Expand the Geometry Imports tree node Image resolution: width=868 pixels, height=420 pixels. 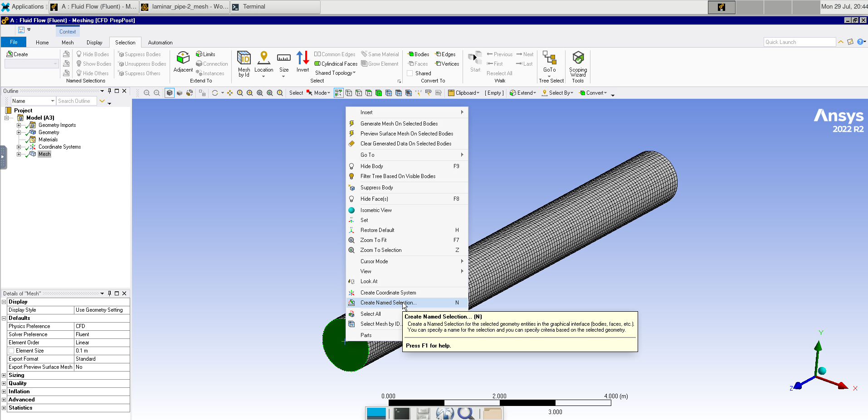coord(19,125)
